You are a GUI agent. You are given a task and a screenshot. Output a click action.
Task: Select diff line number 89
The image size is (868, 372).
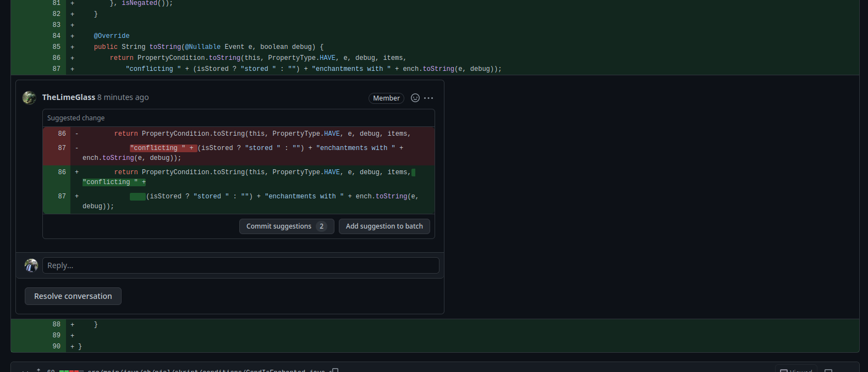pyautogui.click(x=57, y=335)
